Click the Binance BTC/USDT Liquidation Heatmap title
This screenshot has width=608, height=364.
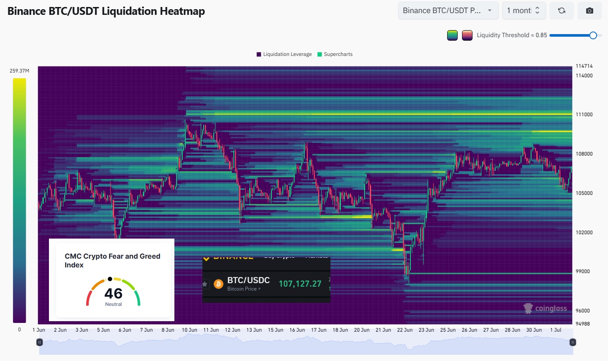point(106,11)
